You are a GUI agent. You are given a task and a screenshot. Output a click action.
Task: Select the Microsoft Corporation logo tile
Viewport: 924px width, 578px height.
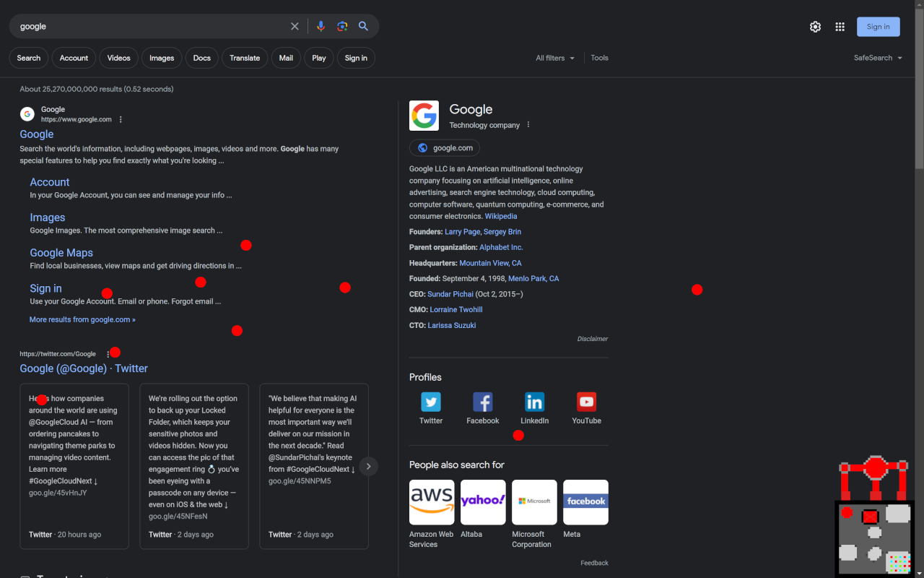point(534,502)
